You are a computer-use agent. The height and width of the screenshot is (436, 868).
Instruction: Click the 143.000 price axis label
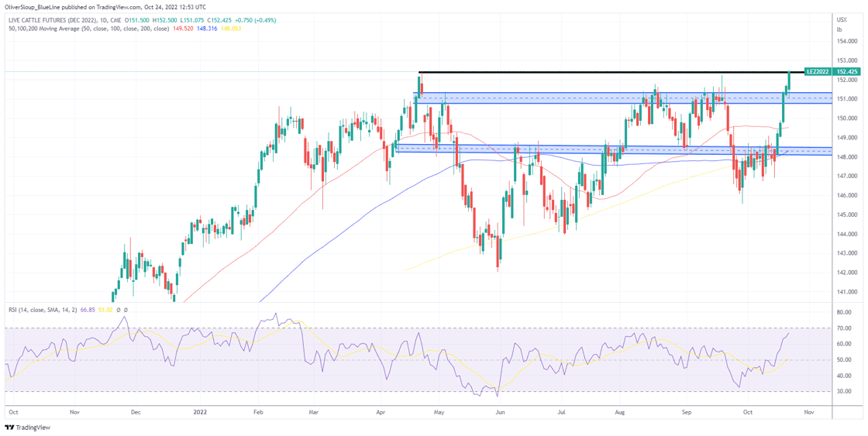[846, 253]
